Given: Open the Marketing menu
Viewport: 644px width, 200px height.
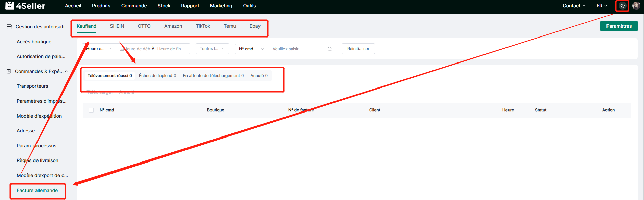Looking at the screenshot, I should pyautogui.click(x=221, y=6).
